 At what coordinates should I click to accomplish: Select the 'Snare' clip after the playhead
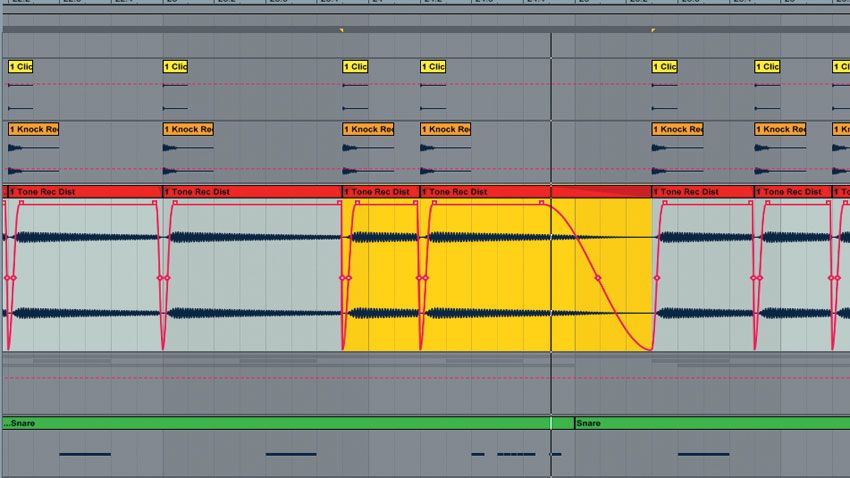712,423
